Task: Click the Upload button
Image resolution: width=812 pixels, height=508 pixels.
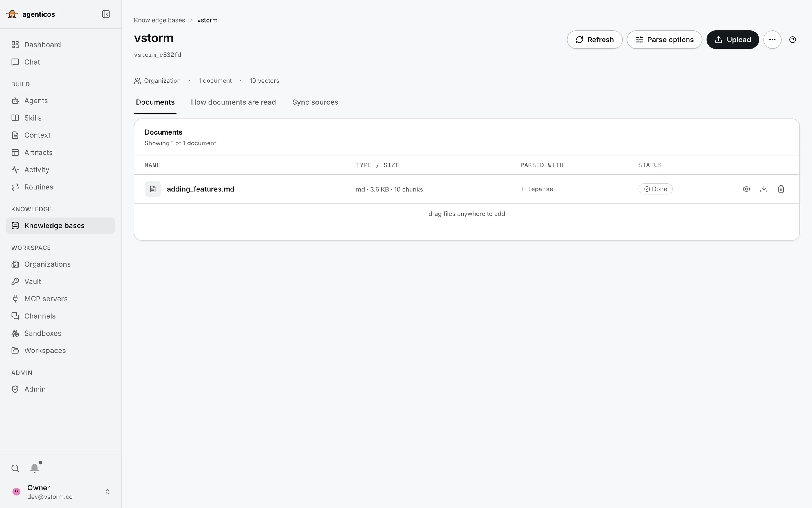Action: click(x=733, y=40)
